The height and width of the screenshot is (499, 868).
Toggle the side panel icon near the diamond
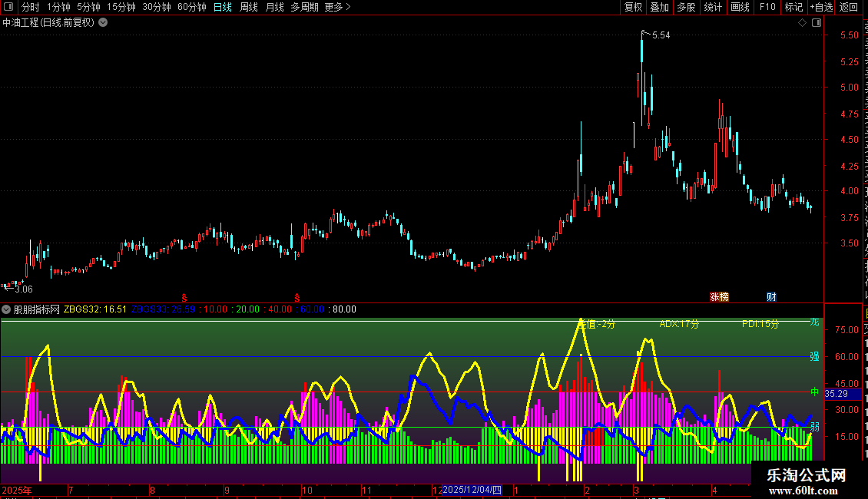coord(817,23)
